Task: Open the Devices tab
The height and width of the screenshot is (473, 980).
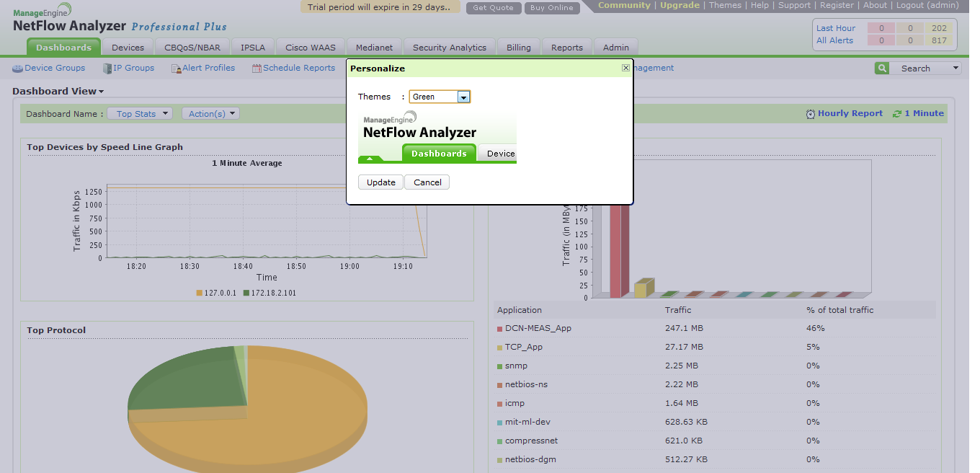Action: [128, 48]
